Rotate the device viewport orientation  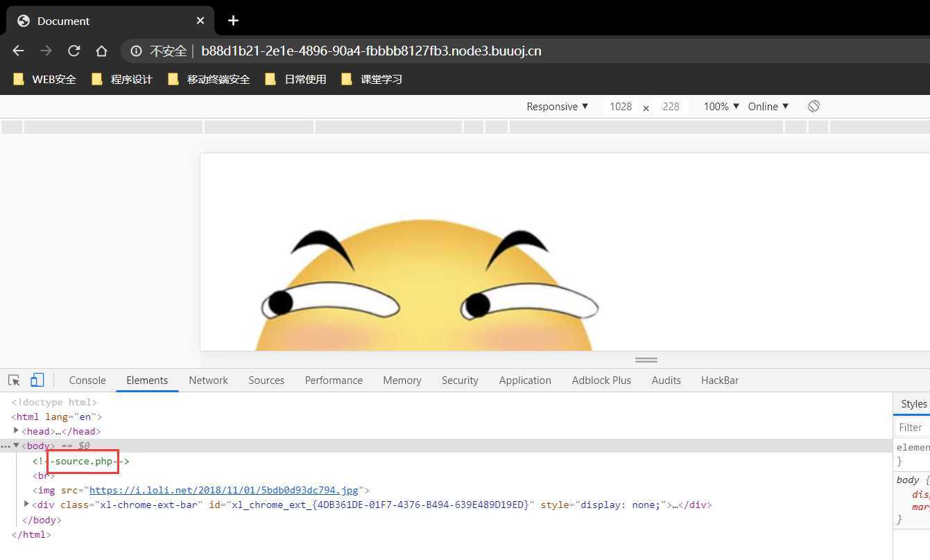pyautogui.click(x=813, y=106)
